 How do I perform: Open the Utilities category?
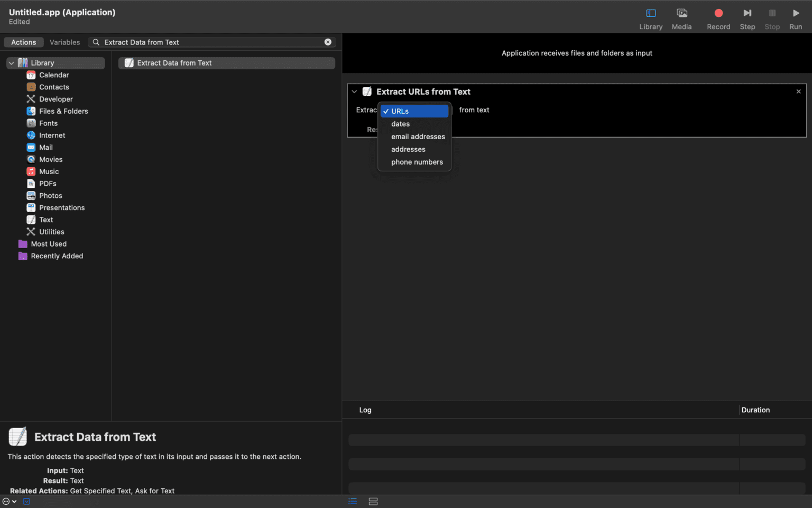coord(51,232)
